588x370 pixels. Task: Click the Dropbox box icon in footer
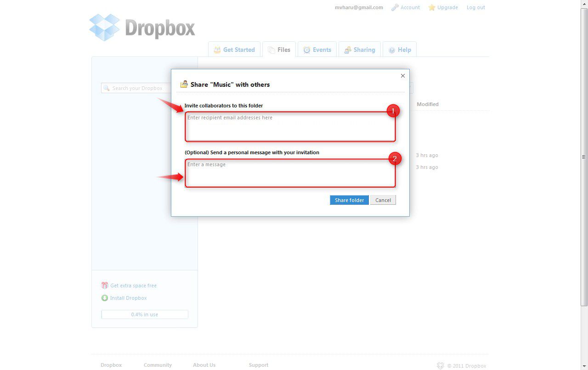click(440, 366)
